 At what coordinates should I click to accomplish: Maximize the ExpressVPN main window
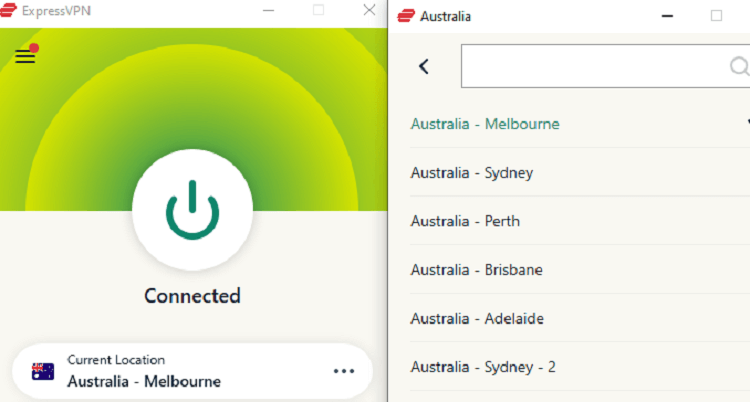[319, 10]
